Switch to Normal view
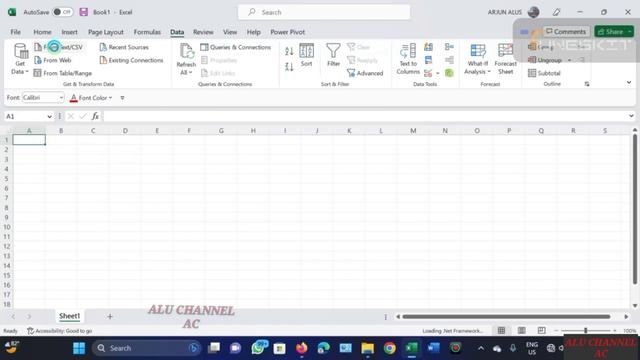This screenshot has height=360, width=640. pyautogui.click(x=501, y=330)
